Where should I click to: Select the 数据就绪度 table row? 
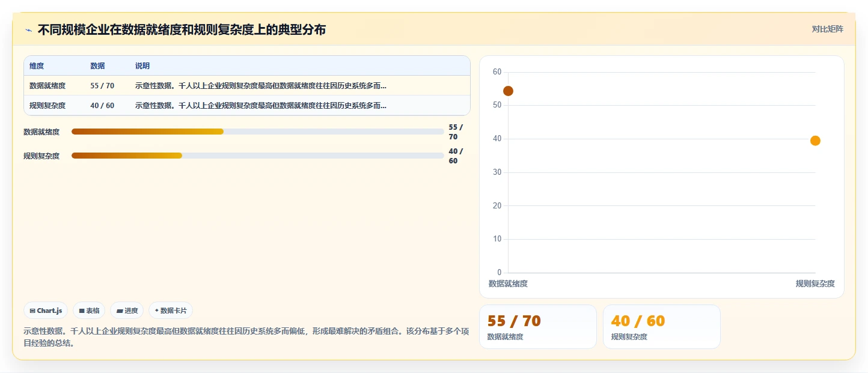247,85
